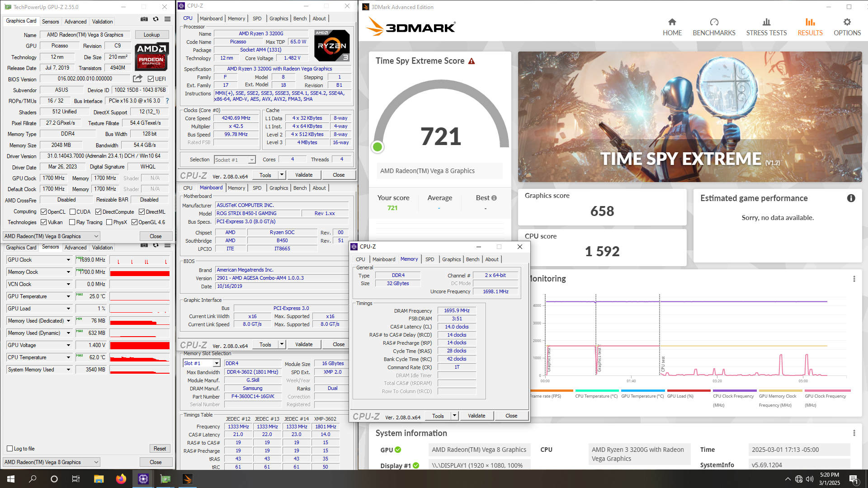Click green marker on score gauge
The width and height of the screenshot is (868, 488).
click(x=377, y=146)
